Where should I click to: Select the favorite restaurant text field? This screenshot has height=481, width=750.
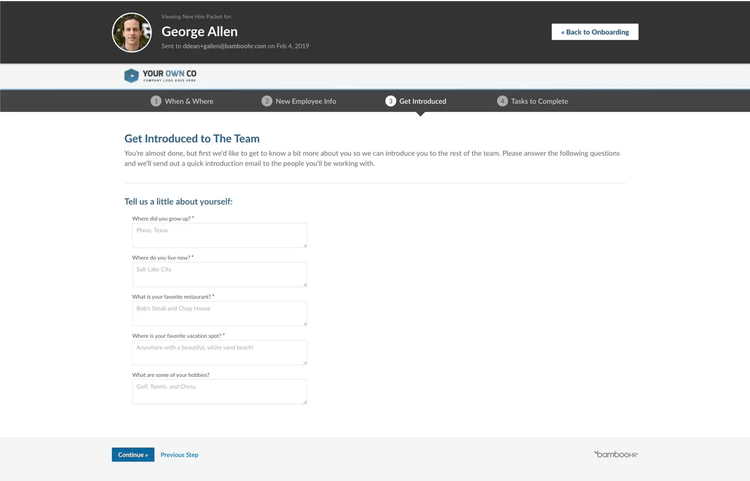point(219,313)
